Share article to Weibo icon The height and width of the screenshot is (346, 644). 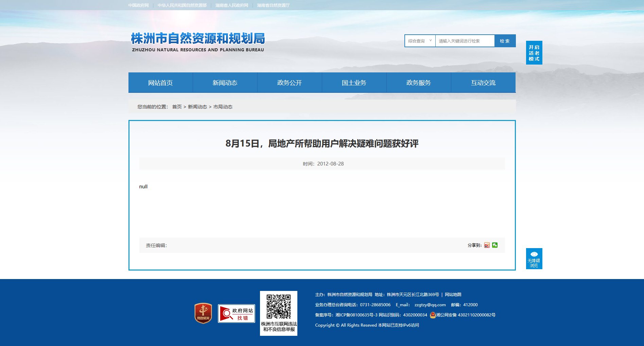coord(487,245)
